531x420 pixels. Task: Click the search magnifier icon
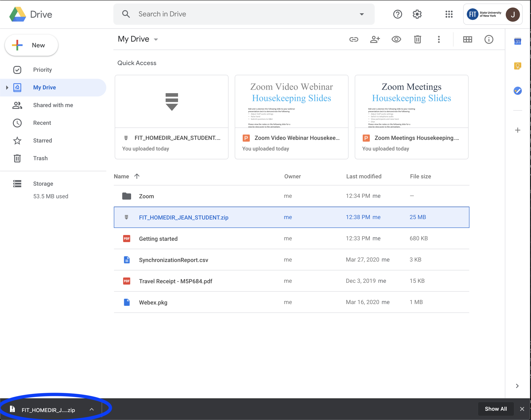pyautogui.click(x=126, y=14)
